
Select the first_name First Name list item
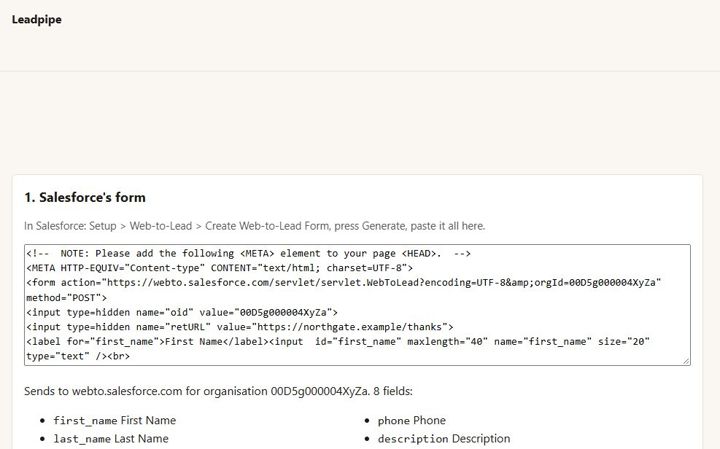click(115, 421)
